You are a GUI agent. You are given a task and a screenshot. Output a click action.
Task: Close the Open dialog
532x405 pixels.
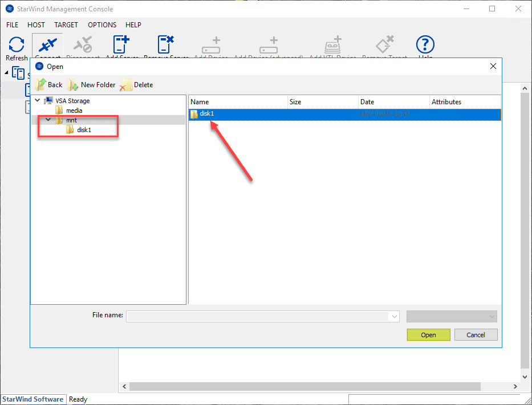tap(493, 66)
